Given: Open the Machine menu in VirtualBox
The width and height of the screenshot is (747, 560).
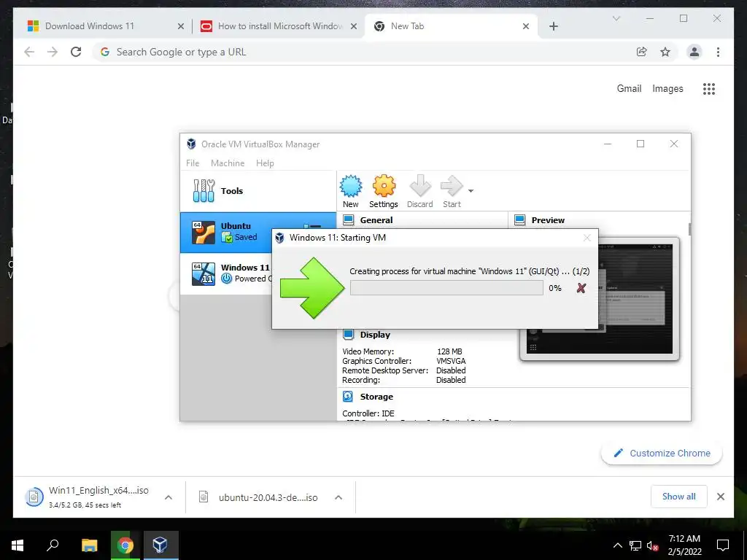Looking at the screenshot, I should pyautogui.click(x=228, y=163).
